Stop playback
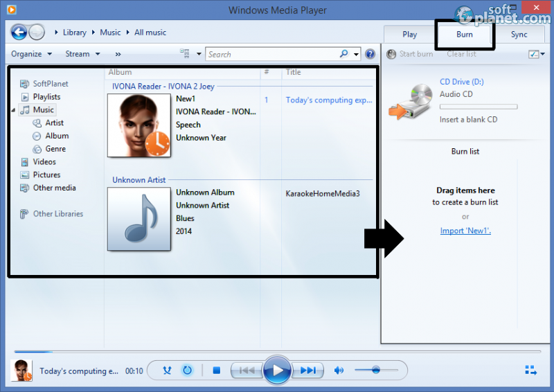Viewport: 554px width, 392px height. (217, 370)
